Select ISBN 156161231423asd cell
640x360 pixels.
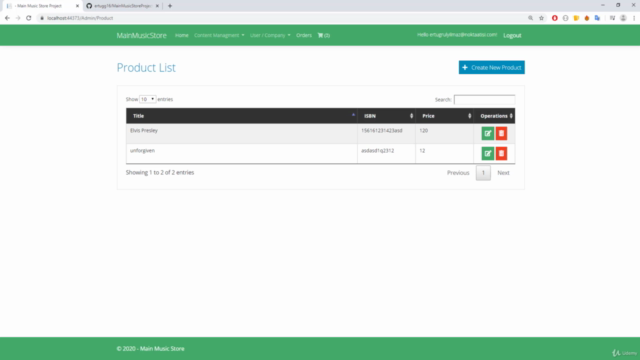tap(387, 133)
